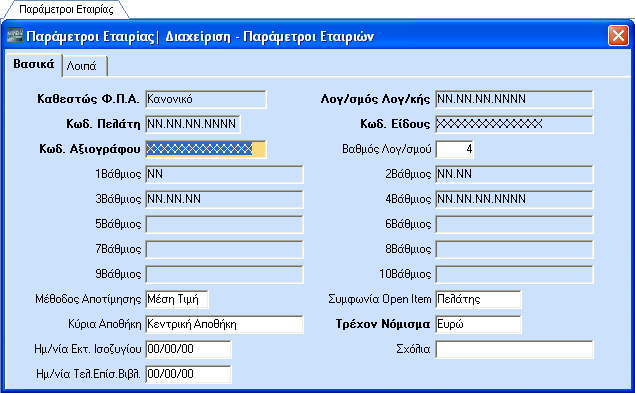The image size is (635, 393).
Task: Click the 4Βάθμιος field
Action: (x=514, y=199)
